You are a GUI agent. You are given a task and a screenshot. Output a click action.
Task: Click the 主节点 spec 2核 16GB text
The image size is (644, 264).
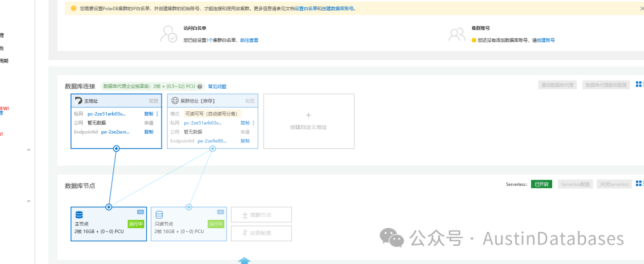(99, 232)
